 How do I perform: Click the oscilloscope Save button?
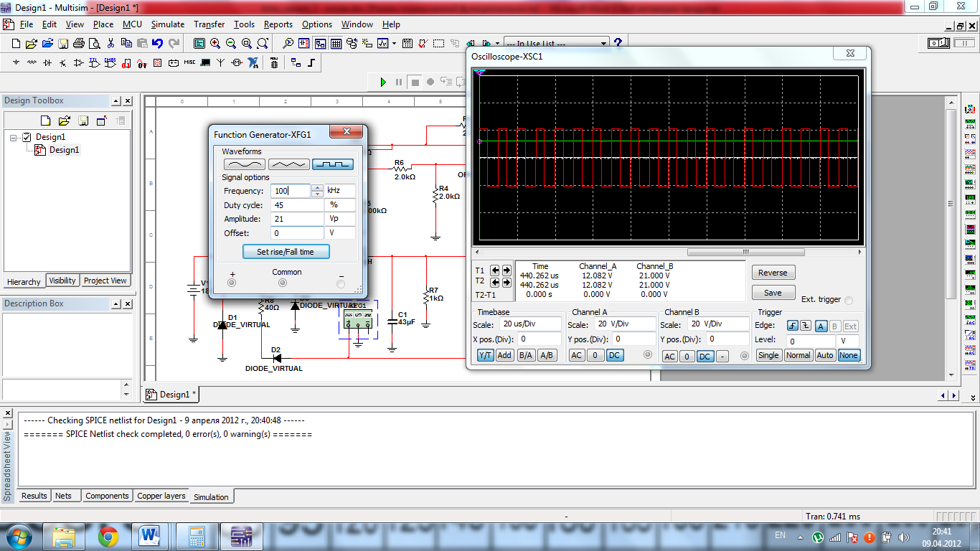pos(773,293)
